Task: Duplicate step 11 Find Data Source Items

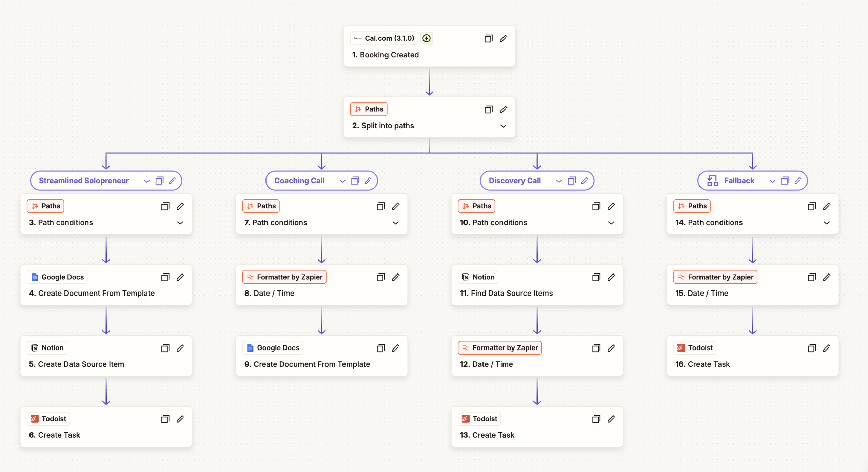Action: (x=596, y=277)
